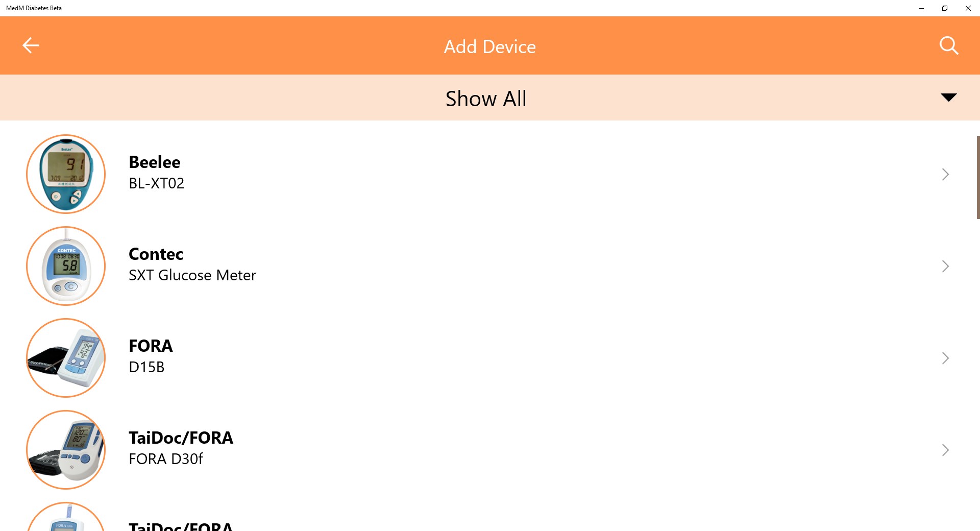Open search with the magnifier icon
The image size is (980, 531).
(x=949, y=45)
